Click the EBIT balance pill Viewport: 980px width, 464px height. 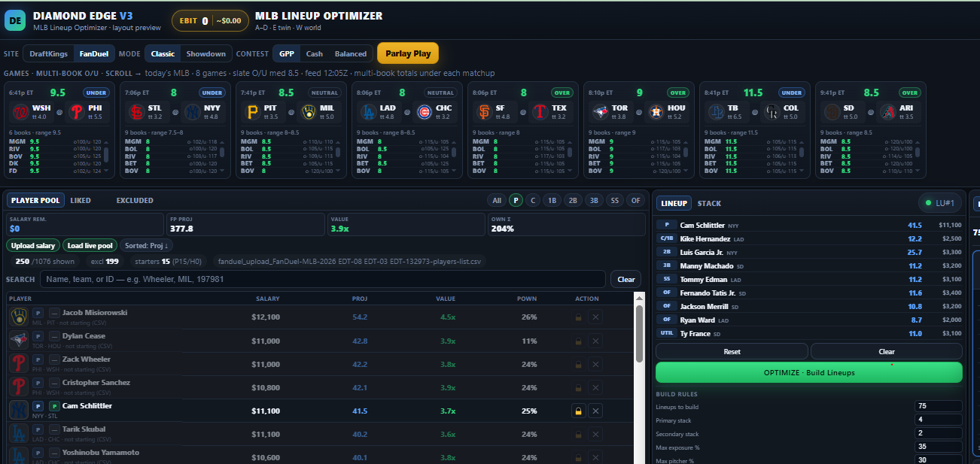[210, 21]
